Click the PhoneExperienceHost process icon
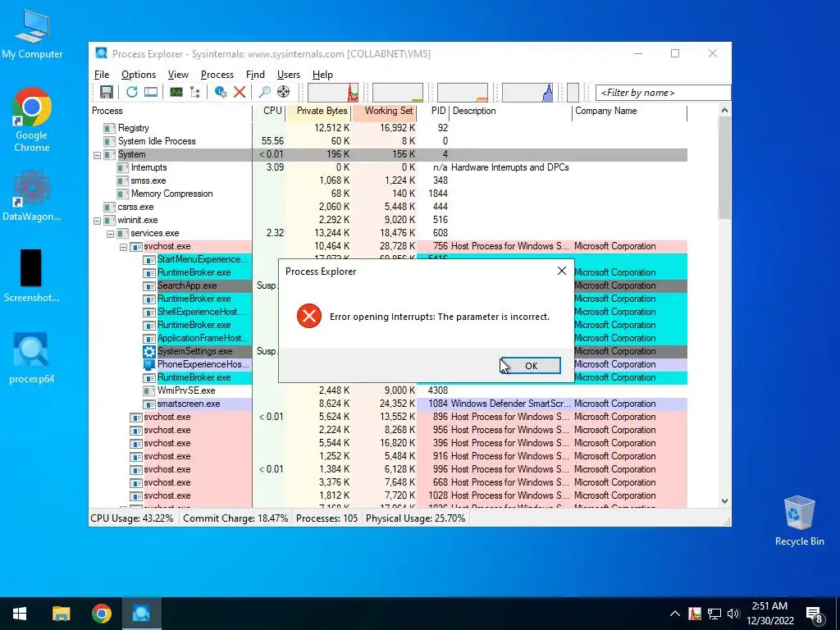840x630 pixels. [x=149, y=364]
